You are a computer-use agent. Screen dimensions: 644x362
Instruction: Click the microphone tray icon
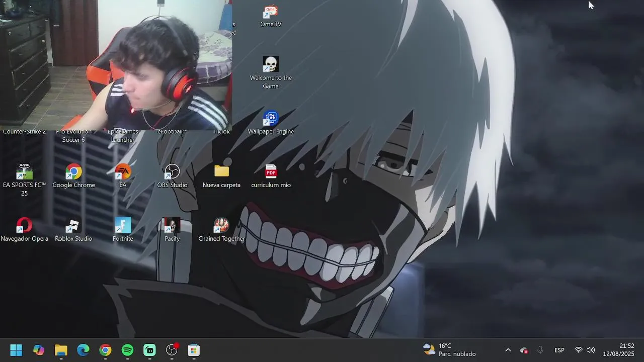540,350
